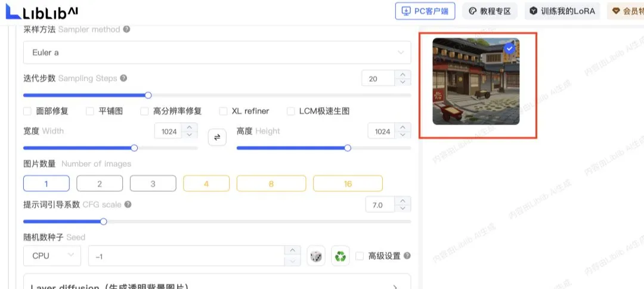The width and height of the screenshot is (644, 289).
Task: Open 训练我的LoRA page
Action: click(x=562, y=11)
